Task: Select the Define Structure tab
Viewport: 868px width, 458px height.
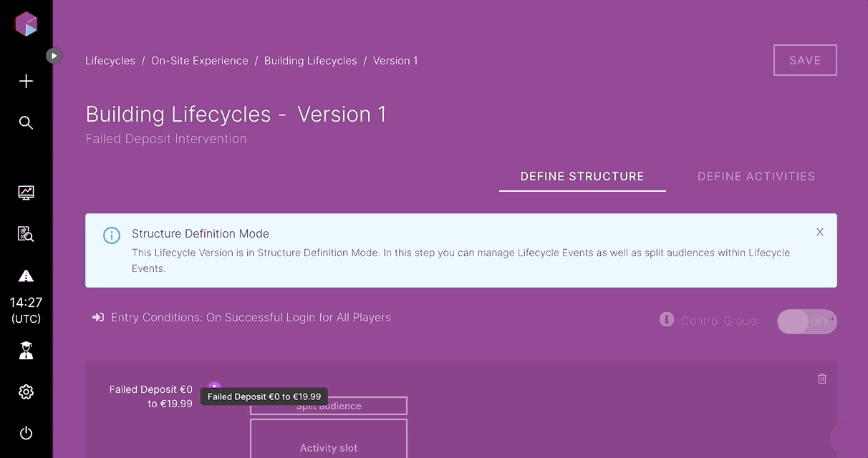Action: click(x=582, y=176)
